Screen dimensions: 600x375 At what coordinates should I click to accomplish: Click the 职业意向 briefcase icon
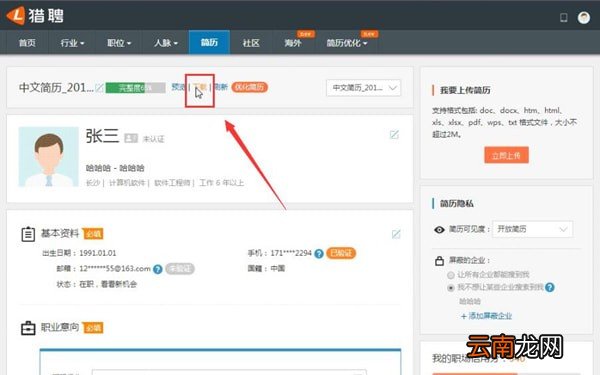28,328
